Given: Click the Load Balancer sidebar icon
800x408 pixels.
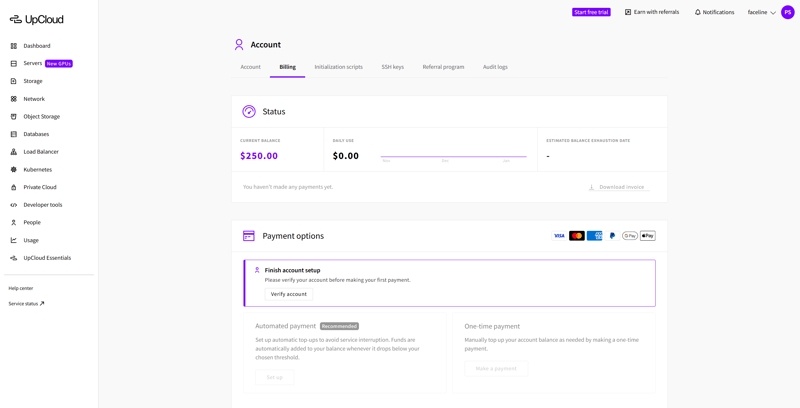Looking at the screenshot, I should 14,152.
